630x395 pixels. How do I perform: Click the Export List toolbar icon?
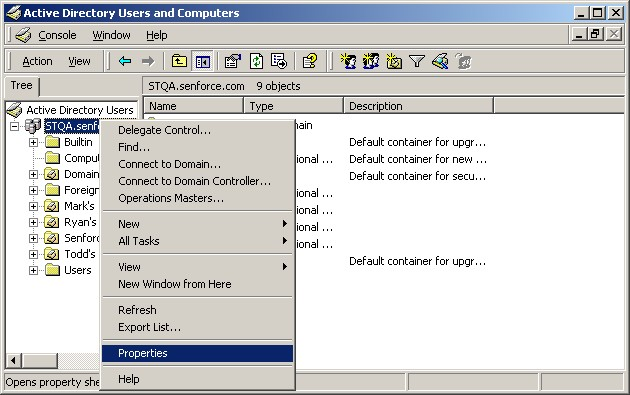[x=278, y=61]
